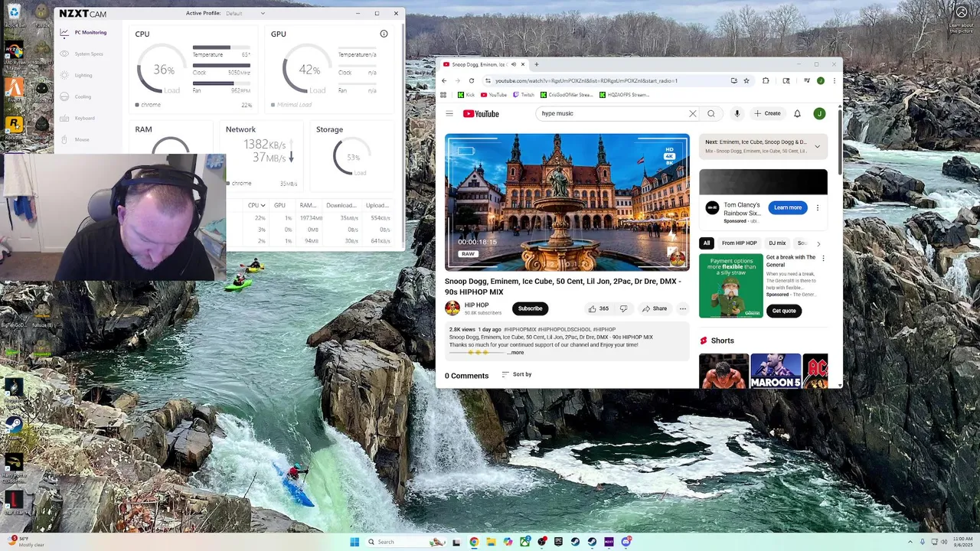The height and width of the screenshot is (551, 980).
Task: Open YouTube account avatar menu
Action: tap(819, 113)
